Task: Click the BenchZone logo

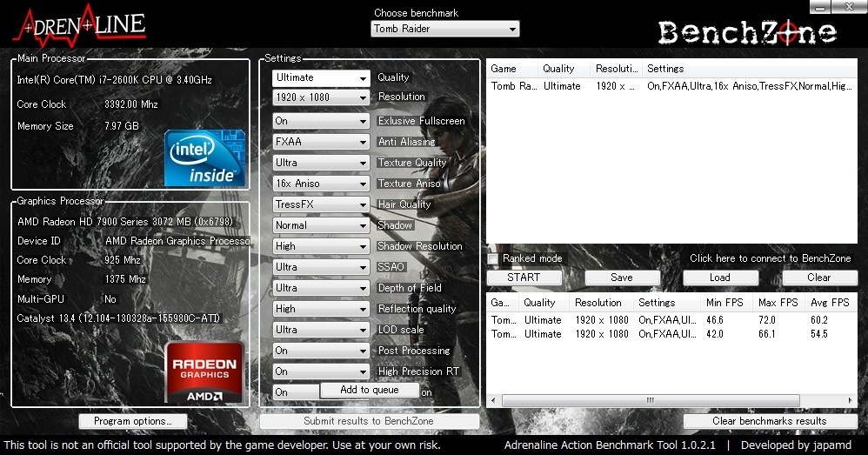Action: pyautogui.click(x=747, y=33)
